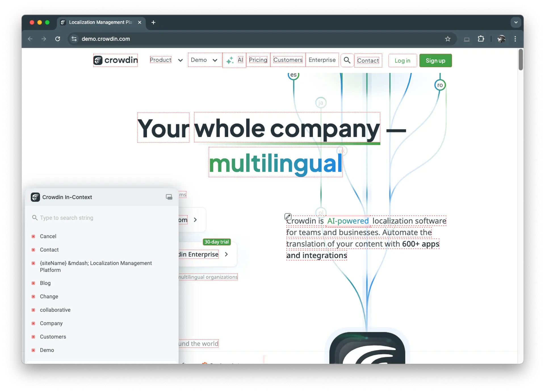Reload the page

(x=58, y=39)
